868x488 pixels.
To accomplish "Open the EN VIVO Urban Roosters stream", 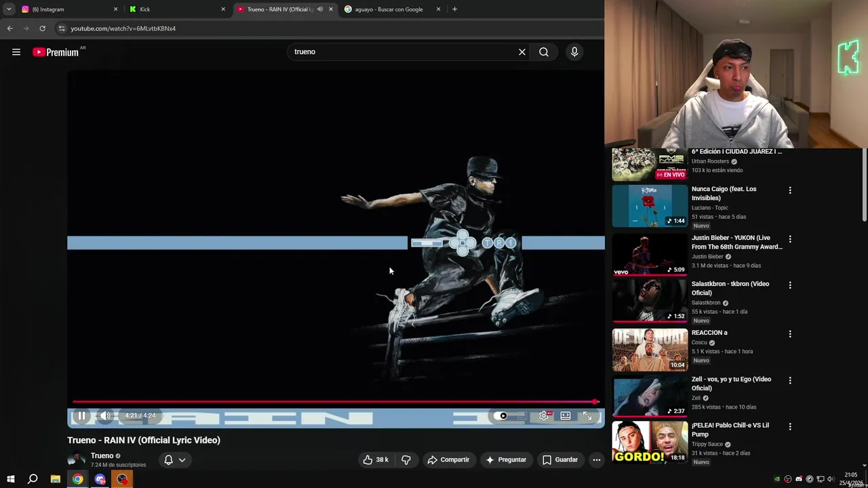I will (x=650, y=165).
